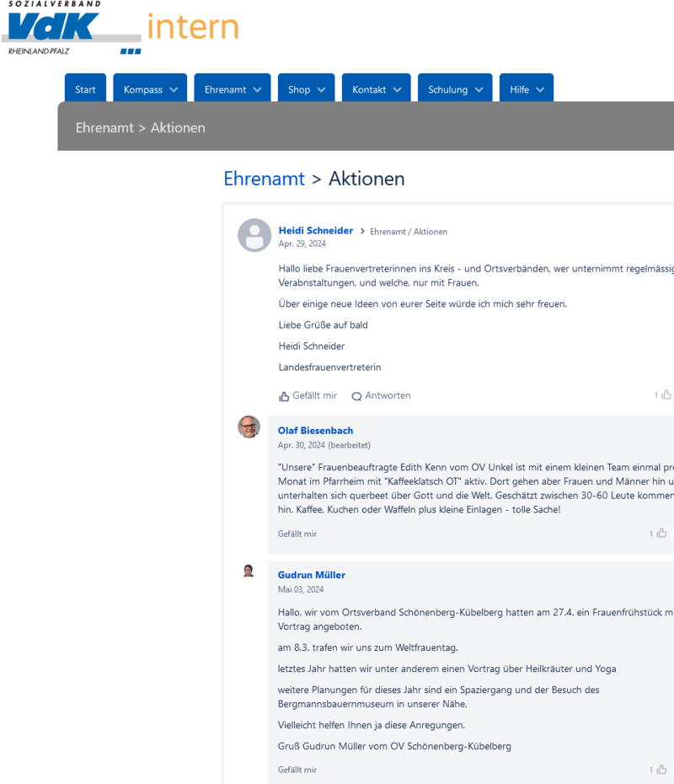Click the signature line Landesfrauenvertreterin
Viewport: 674px width, 784px height.
click(329, 367)
